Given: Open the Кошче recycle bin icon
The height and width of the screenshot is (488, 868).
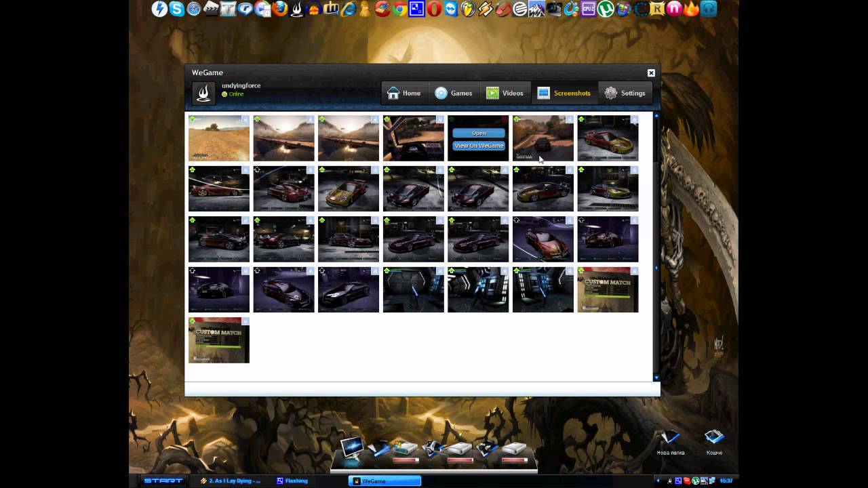Looking at the screenshot, I should click(714, 442).
